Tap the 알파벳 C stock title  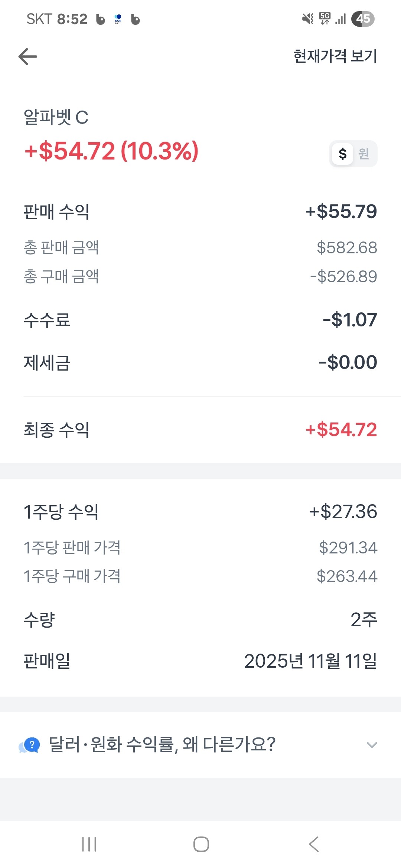coord(56,117)
